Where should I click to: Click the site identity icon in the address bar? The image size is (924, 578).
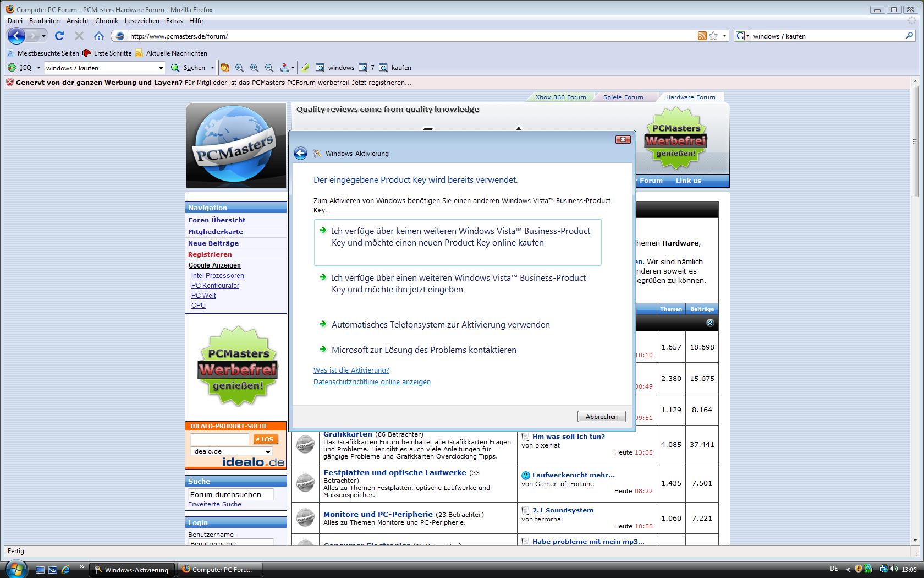(x=120, y=36)
